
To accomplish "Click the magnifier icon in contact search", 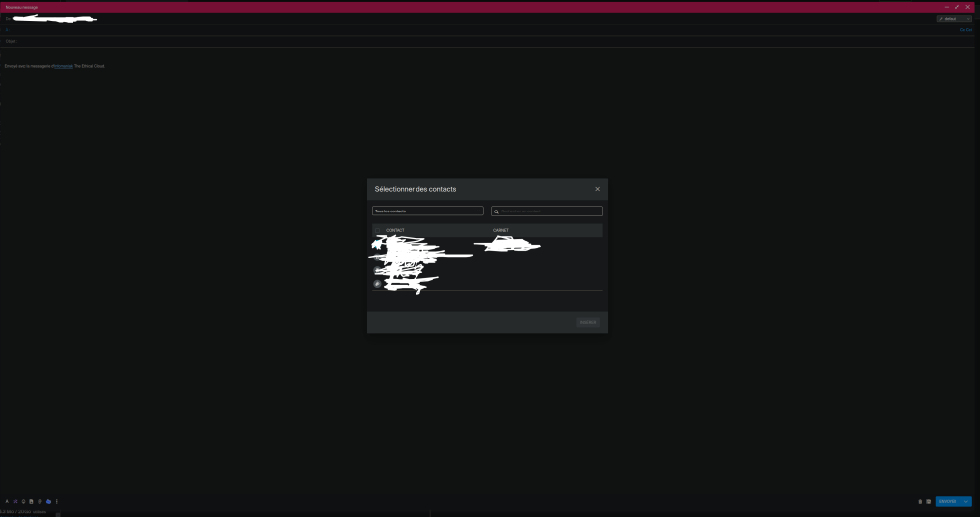I will (x=497, y=211).
